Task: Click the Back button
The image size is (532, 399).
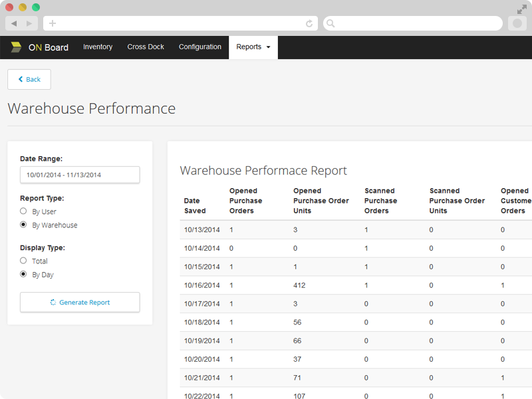Action: (x=29, y=79)
